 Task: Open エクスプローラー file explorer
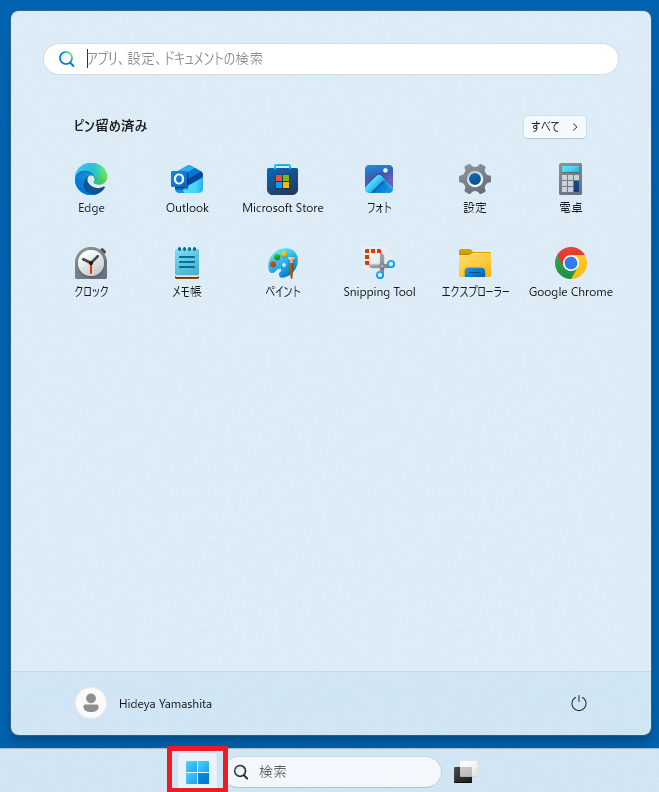(475, 272)
